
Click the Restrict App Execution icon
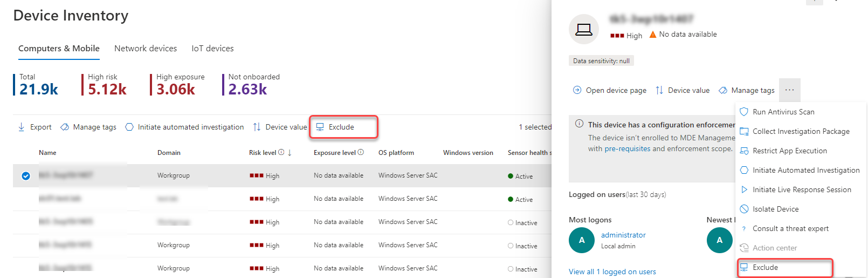[744, 151]
